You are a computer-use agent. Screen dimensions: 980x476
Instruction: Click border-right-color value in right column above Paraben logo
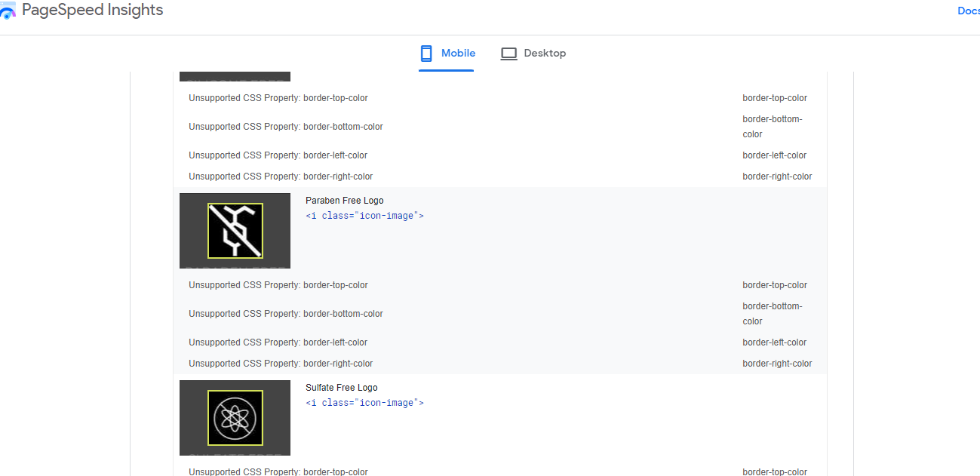coord(777,177)
